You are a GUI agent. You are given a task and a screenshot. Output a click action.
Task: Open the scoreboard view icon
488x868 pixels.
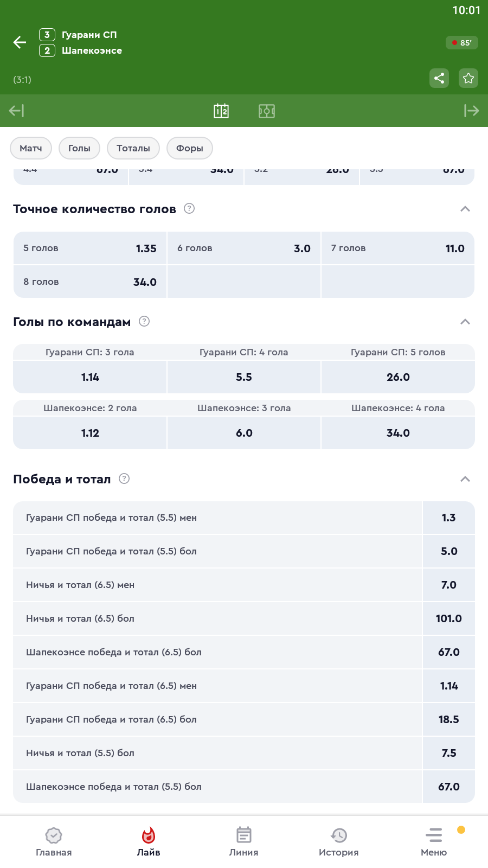[x=221, y=111]
